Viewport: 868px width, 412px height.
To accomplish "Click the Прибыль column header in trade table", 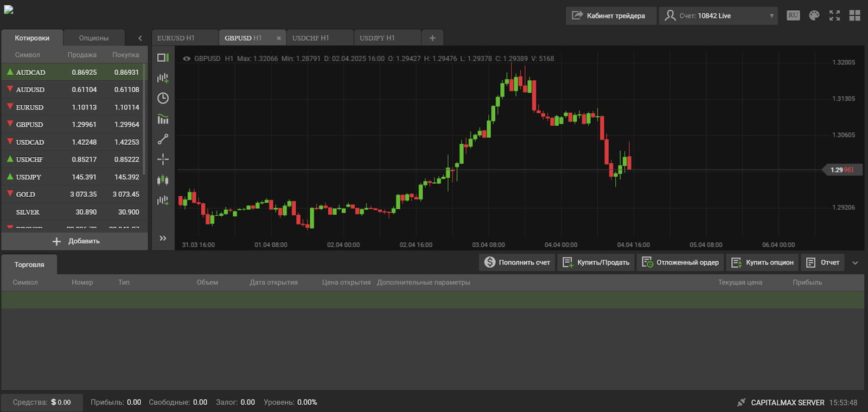I will click(x=807, y=282).
